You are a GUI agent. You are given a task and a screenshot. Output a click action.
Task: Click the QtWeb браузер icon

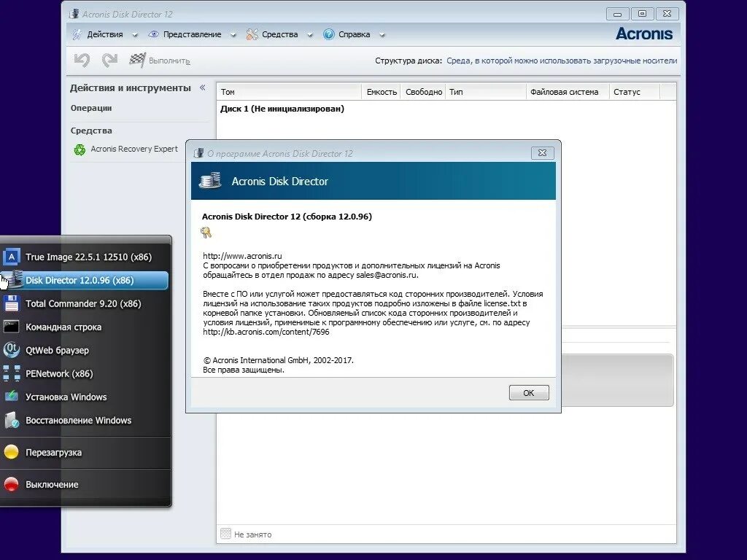pos(12,350)
